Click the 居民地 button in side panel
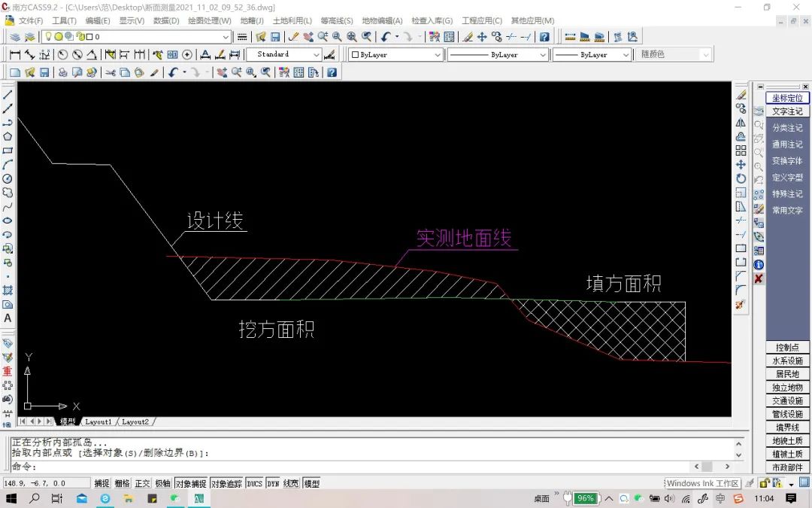 click(x=787, y=374)
